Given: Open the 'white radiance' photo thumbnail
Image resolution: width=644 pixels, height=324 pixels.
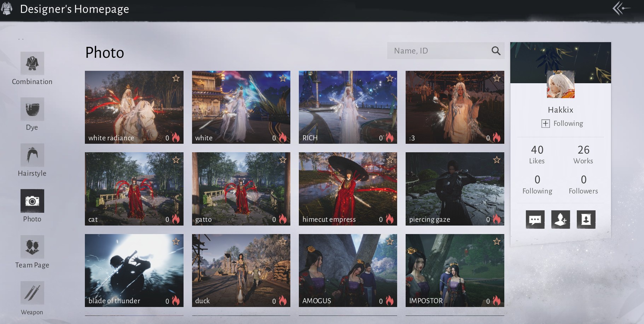Looking at the screenshot, I should point(134,107).
